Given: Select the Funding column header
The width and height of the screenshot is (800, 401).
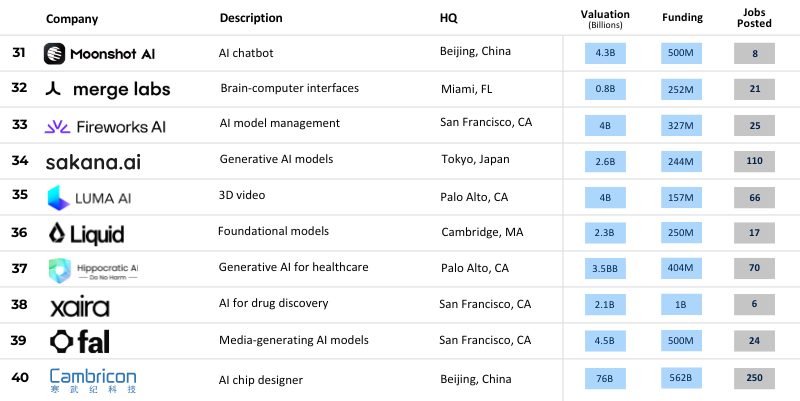Looking at the screenshot, I should 682,18.
